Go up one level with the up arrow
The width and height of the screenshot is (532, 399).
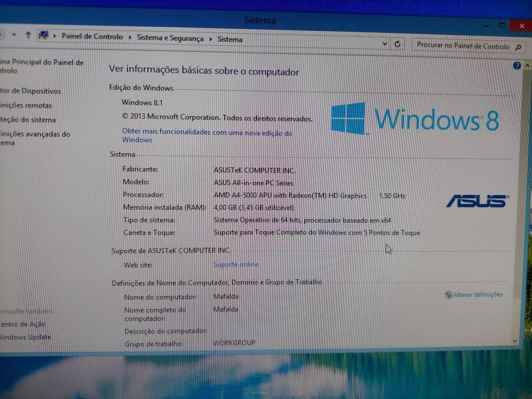click(x=28, y=35)
